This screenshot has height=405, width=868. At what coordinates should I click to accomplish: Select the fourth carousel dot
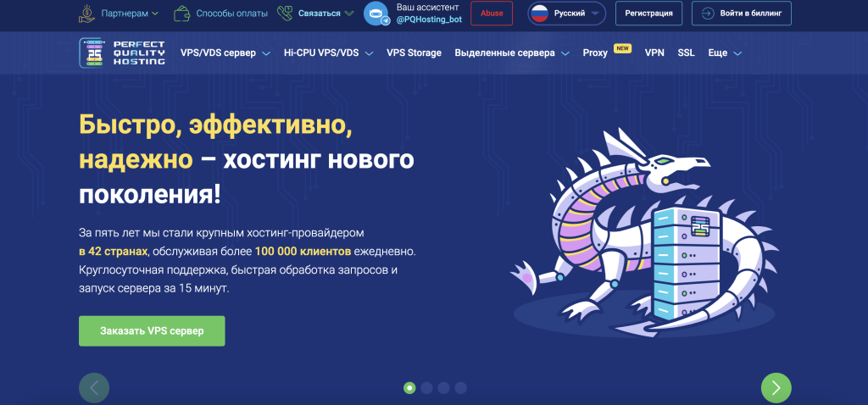460,388
